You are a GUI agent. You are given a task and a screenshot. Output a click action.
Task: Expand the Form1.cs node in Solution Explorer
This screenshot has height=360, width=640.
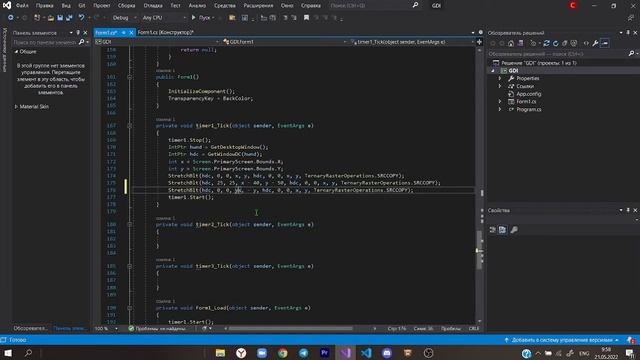500,102
